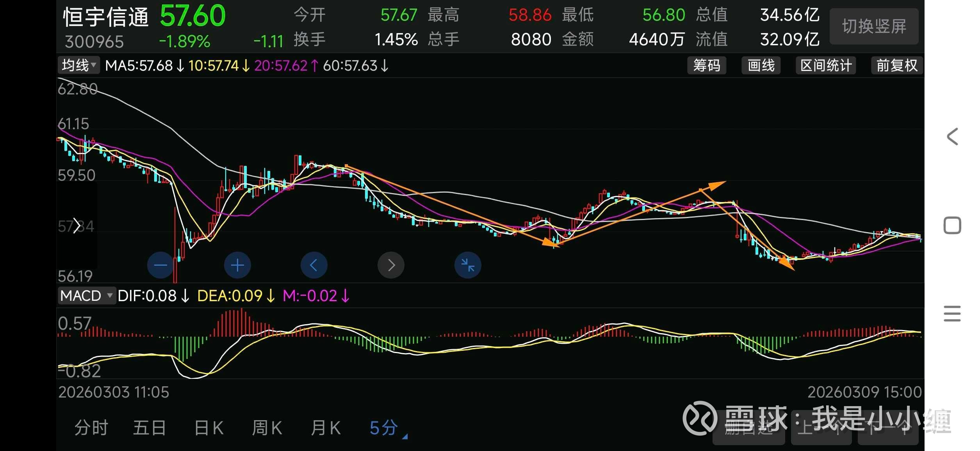
Task: Toggle the 前复权 price adjustment setting
Action: tap(897, 66)
